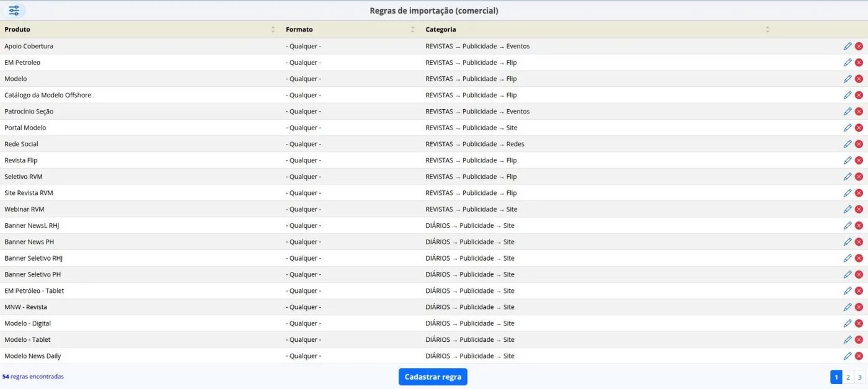Screen dimensions: 868x389
Task: Click the Webinar RVM category cell
Action: pos(597,209)
